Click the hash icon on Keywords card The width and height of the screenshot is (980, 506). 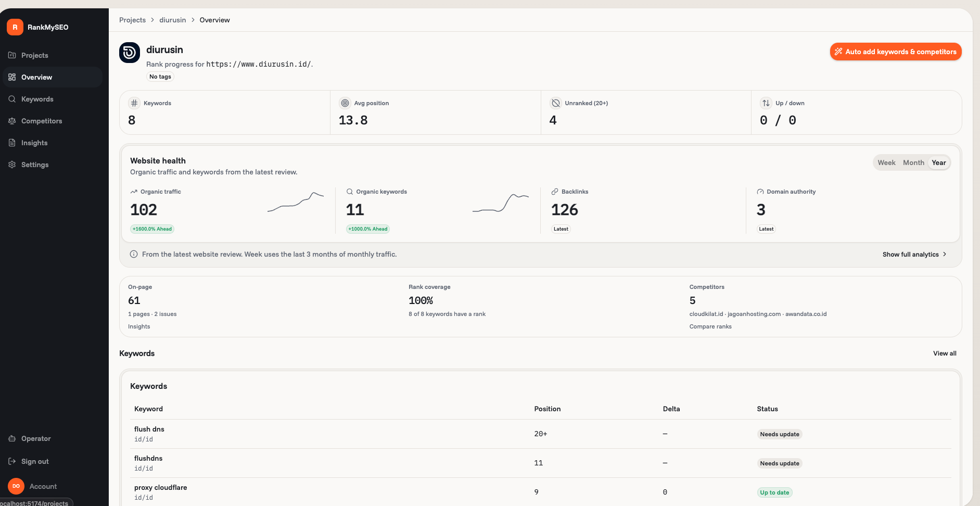(x=134, y=103)
